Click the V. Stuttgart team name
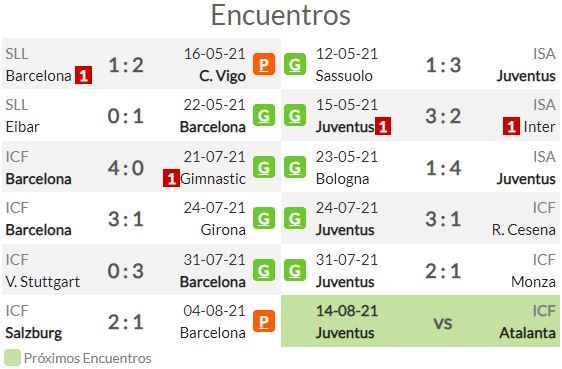 click(x=43, y=282)
